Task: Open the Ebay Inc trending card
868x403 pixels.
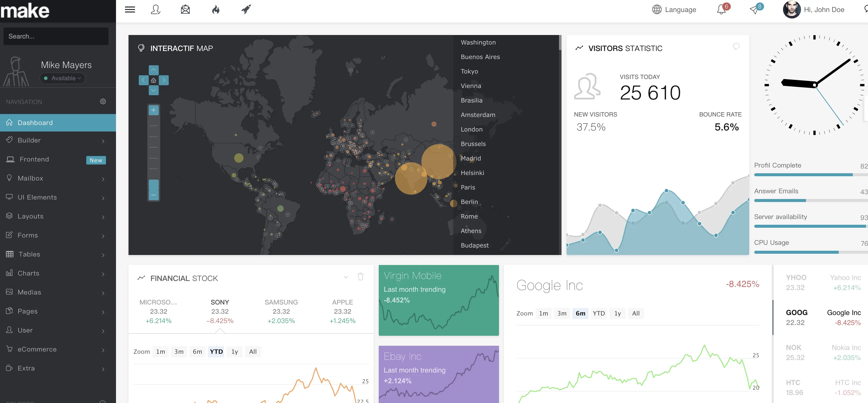Action: pyautogui.click(x=439, y=374)
